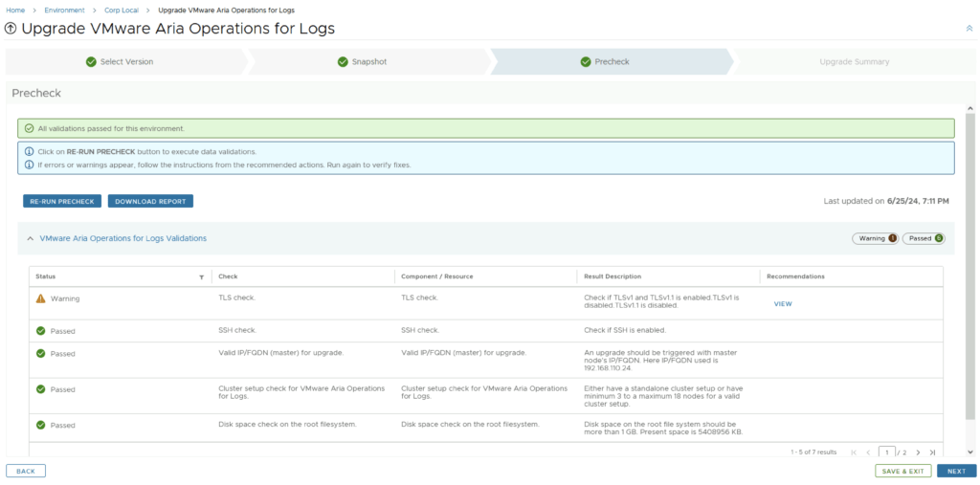Click the green checkmark in success banner
The image size is (980, 485).
29,128
